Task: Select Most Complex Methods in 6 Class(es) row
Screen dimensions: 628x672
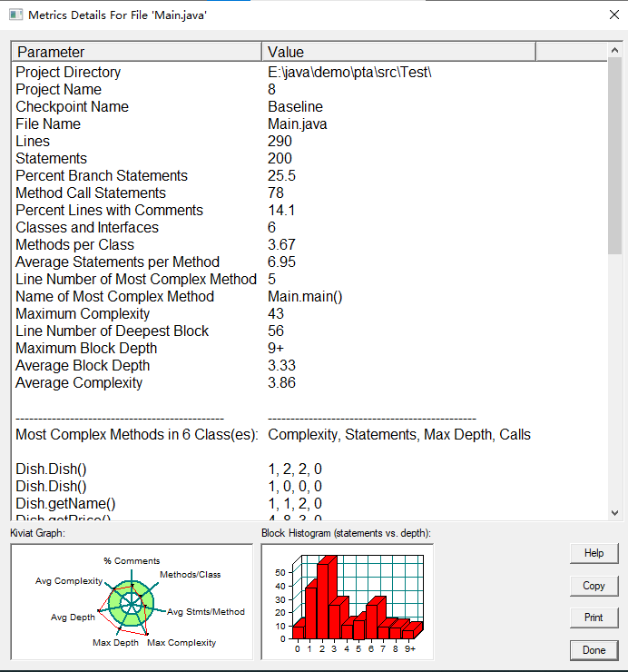Action: 309,435
